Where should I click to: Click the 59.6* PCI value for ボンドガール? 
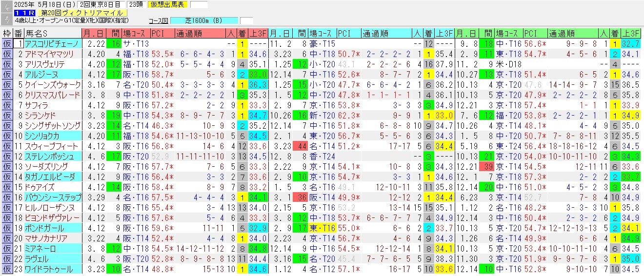[162, 228]
